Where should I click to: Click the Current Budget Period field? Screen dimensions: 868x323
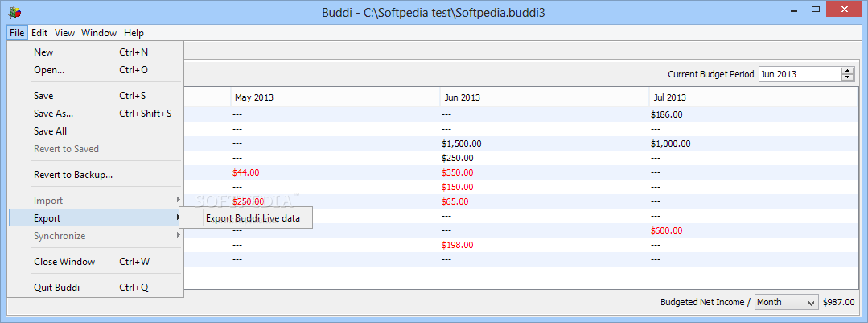pyautogui.click(x=800, y=73)
